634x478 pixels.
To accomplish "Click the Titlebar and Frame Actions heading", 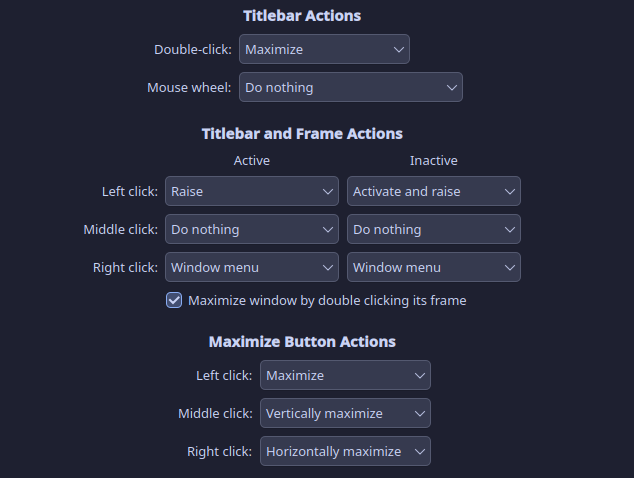I will 302,134.
